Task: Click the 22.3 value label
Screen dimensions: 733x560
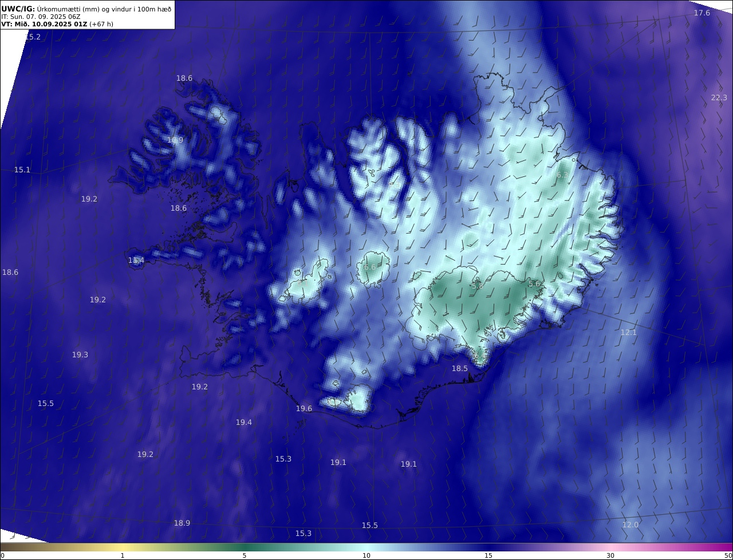Action: pyautogui.click(x=719, y=97)
